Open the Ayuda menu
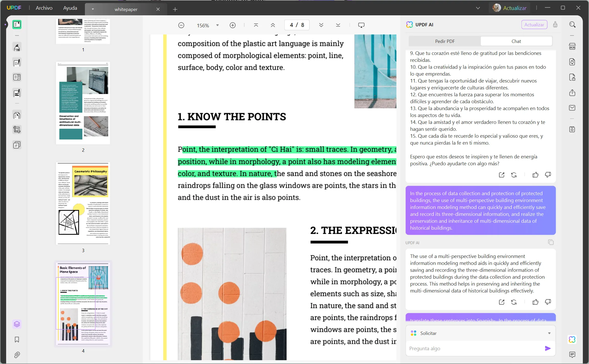 click(70, 8)
